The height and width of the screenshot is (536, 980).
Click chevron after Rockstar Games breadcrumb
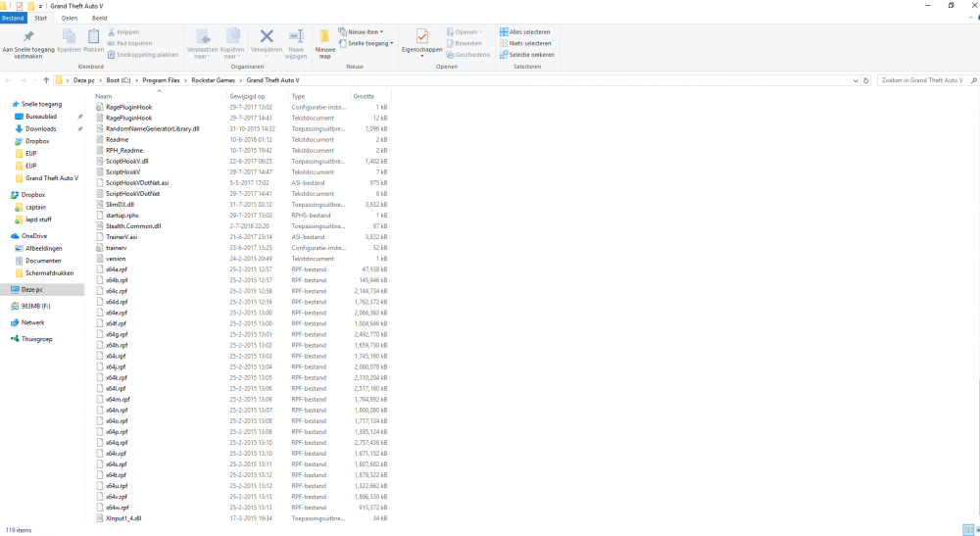[x=241, y=80]
